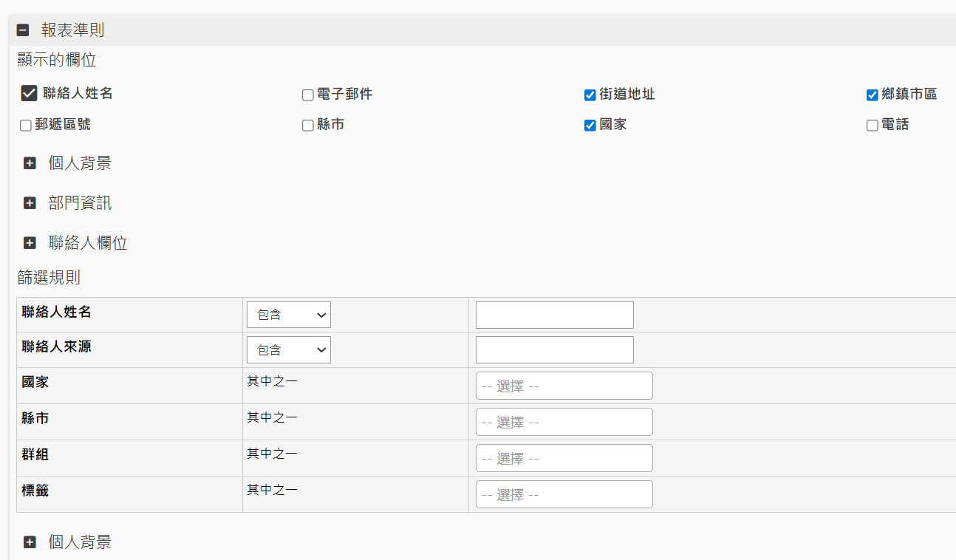Uncheck the 國家 display field checkbox
956x560 pixels.
click(x=590, y=126)
